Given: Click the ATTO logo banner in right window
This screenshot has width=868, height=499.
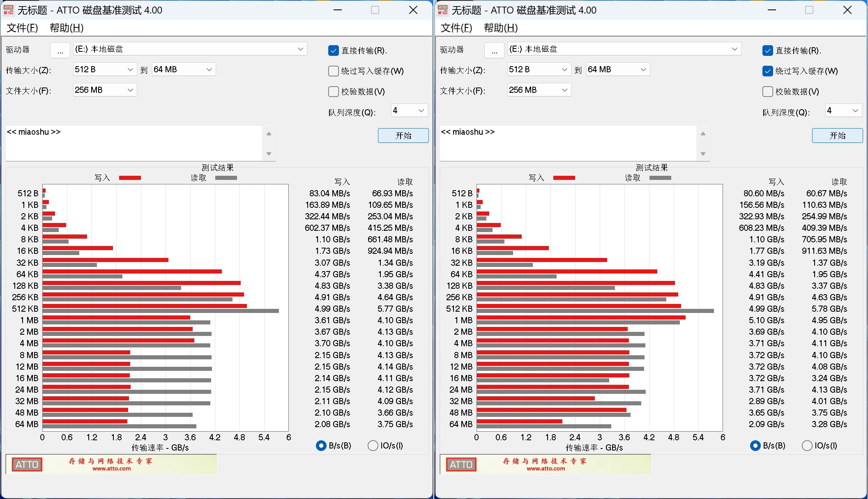Looking at the screenshot, I should [461, 465].
